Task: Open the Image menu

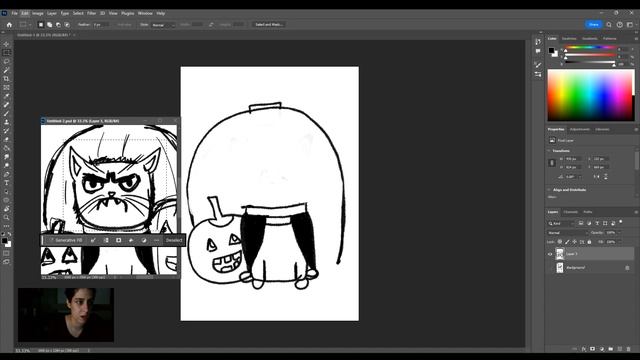Action: coord(38,13)
